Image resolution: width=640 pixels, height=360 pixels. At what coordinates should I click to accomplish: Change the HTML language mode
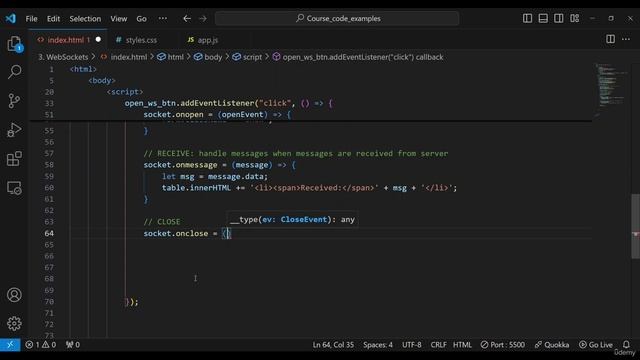click(x=462, y=345)
